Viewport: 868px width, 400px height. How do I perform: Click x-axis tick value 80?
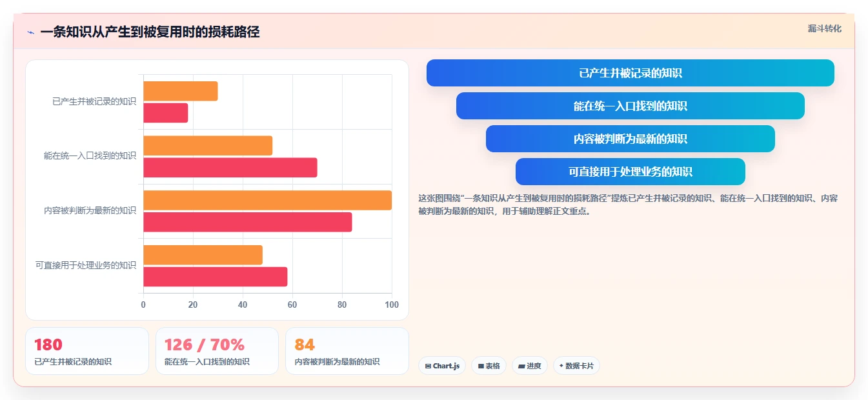tap(342, 305)
